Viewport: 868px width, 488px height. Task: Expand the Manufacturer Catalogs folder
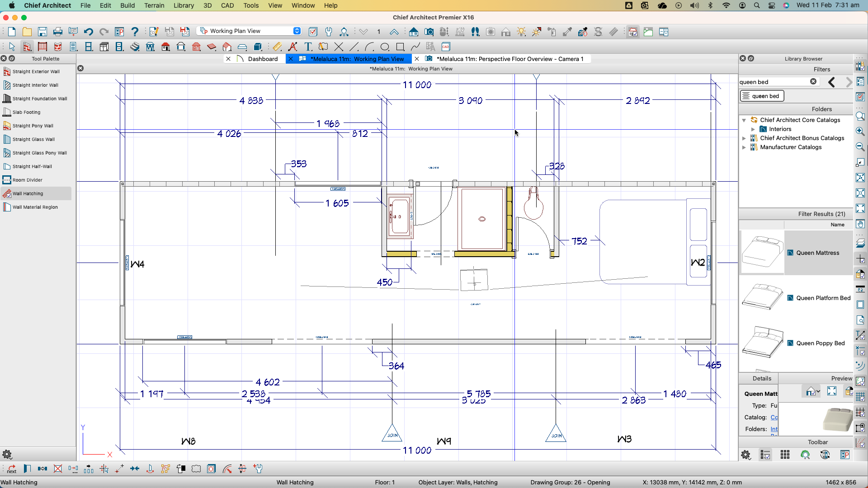tap(744, 147)
